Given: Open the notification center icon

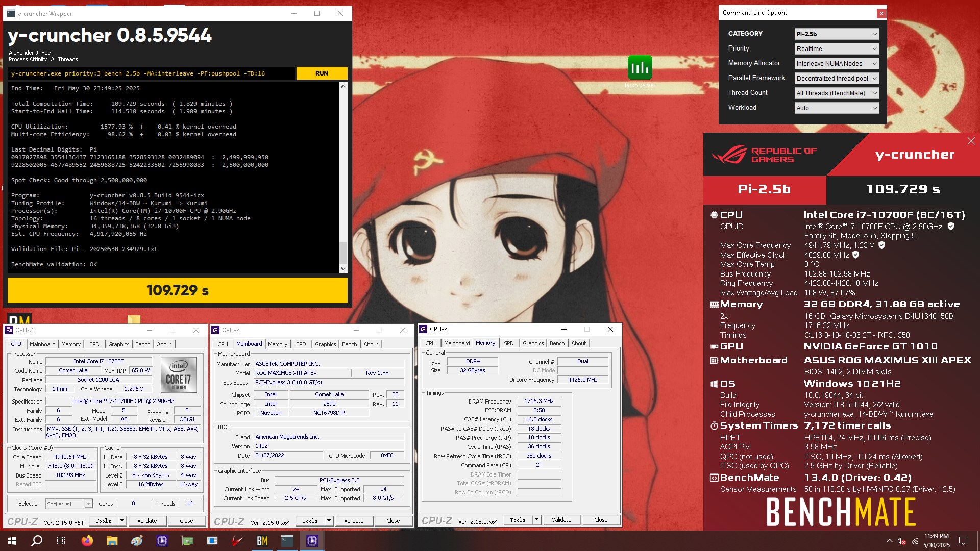Looking at the screenshot, I should pyautogui.click(x=963, y=541).
